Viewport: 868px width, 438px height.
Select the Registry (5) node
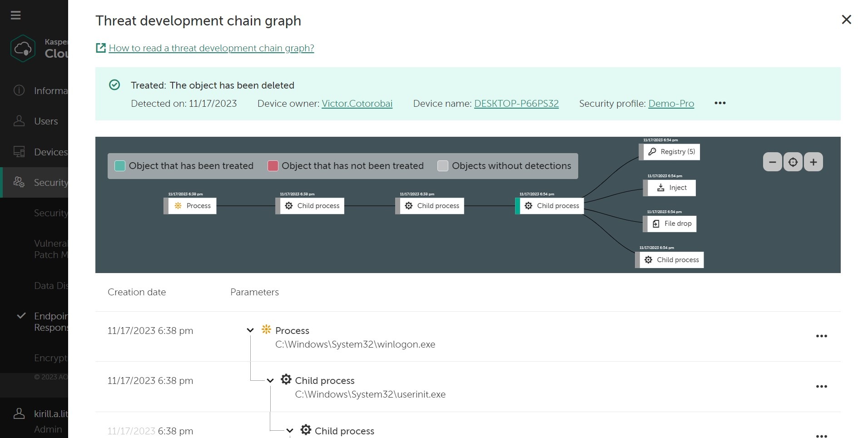(672, 152)
